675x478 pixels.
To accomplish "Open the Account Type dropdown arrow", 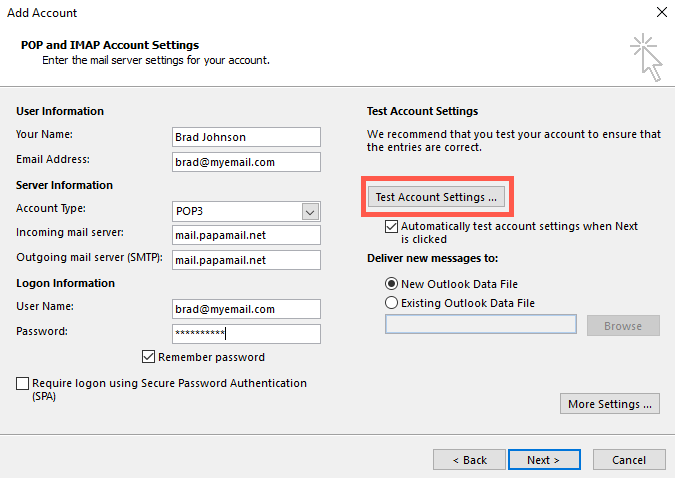I will pos(310,211).
